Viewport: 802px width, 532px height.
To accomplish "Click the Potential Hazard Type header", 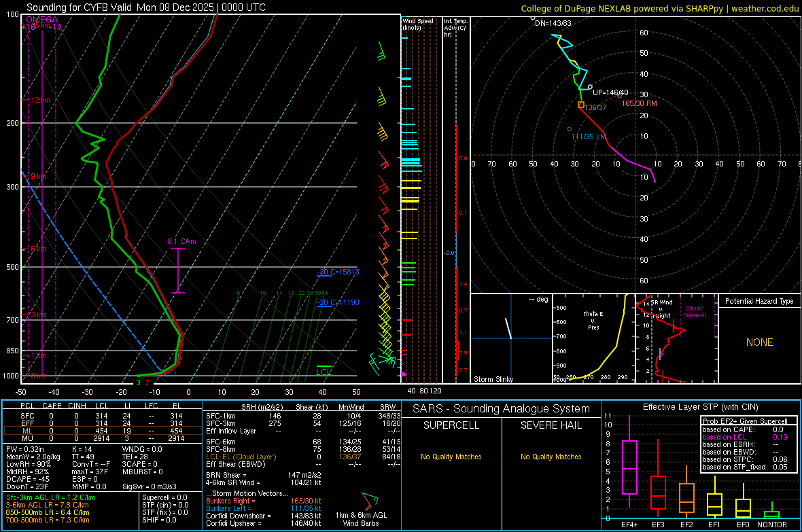I will point(759,301).
